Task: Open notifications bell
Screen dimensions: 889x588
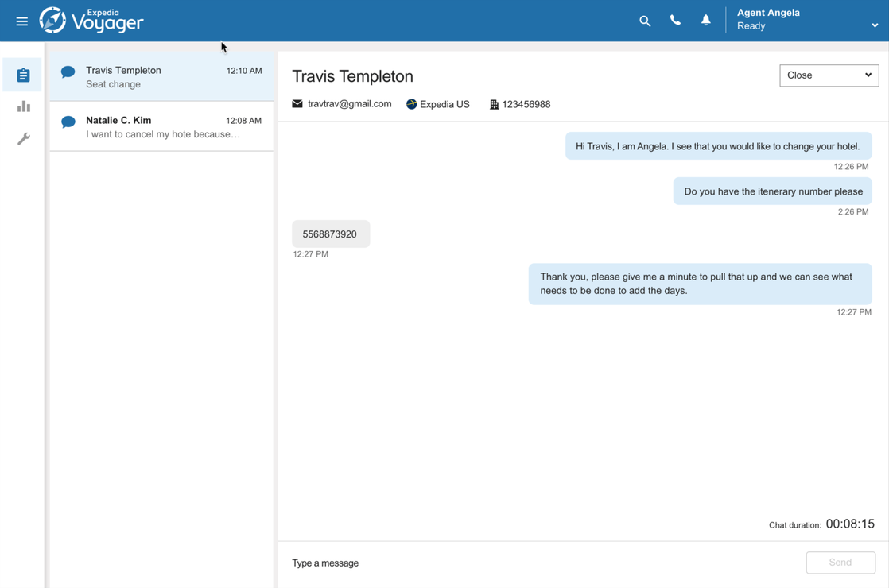Action: (x=705, y=21)
